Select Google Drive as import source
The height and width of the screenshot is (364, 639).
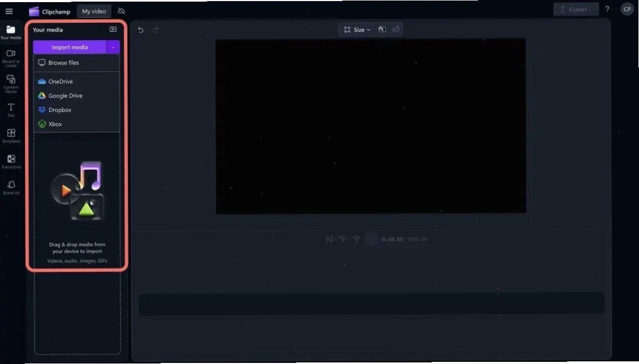pos(77,96)
